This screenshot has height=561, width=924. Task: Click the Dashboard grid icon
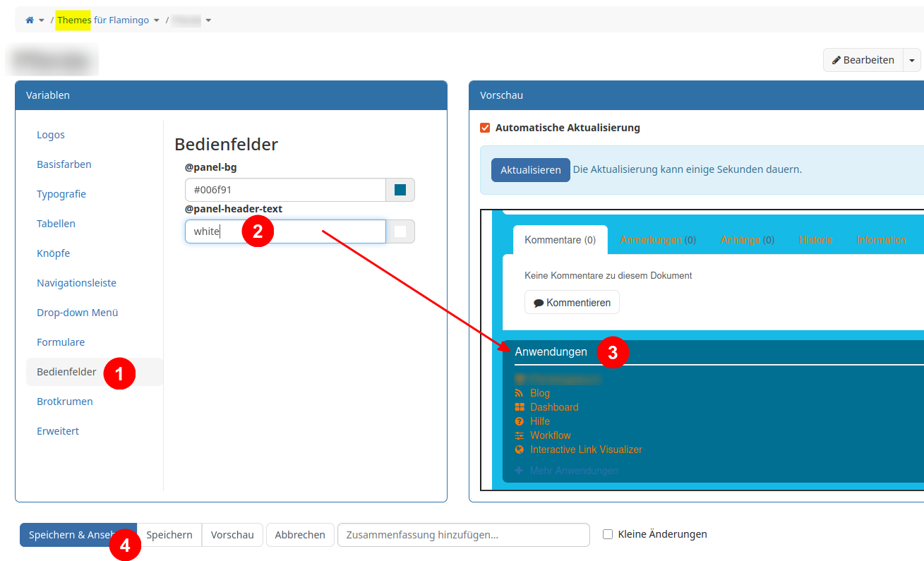coord(520,407)
